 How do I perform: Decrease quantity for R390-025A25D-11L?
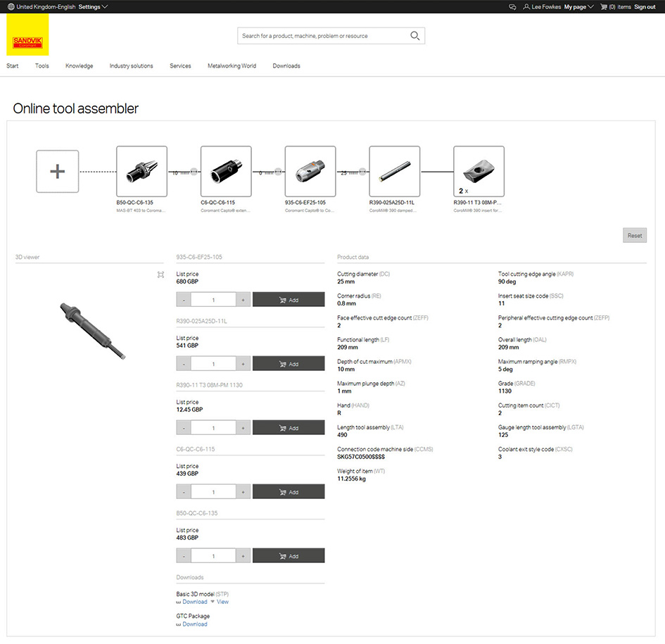184,364
